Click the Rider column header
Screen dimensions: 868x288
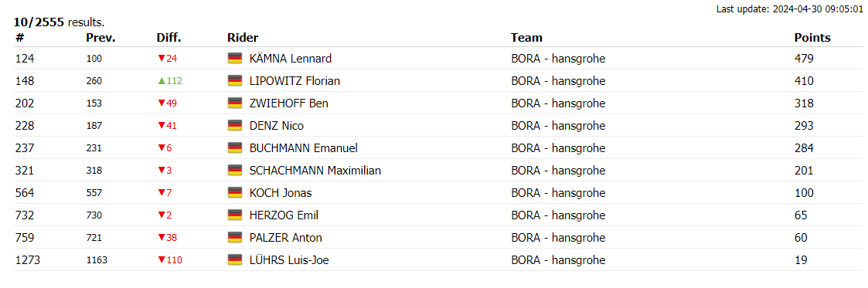point(243,38)
